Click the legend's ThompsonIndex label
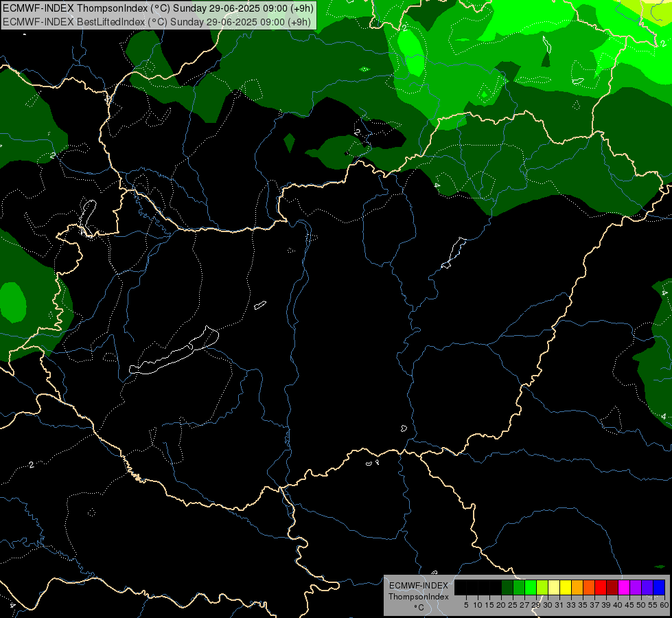This screenshot has height=618, width=672. click(x=419, y=597)
